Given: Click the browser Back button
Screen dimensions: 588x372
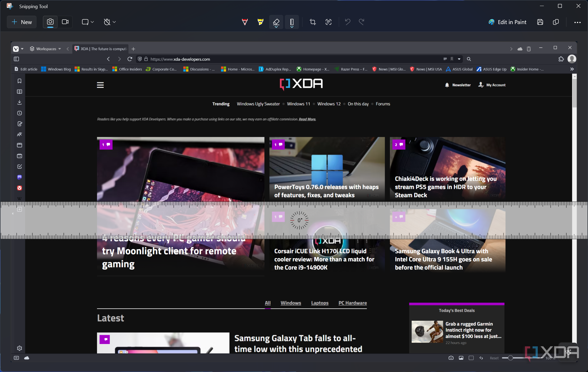Looking at the screenshot, I should pyautogui.click(x=108, y=59).
